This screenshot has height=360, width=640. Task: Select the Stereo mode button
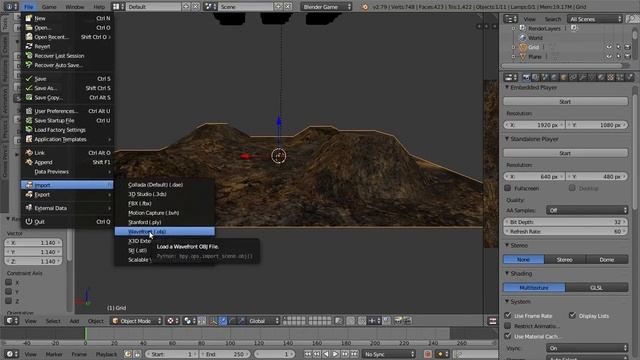(565, 260)
